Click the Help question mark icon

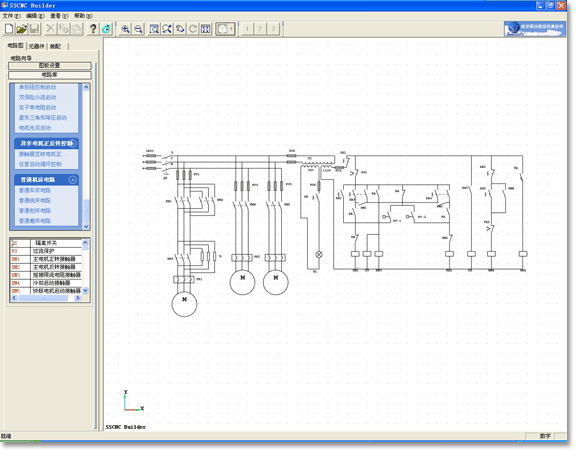pos(93,29)
